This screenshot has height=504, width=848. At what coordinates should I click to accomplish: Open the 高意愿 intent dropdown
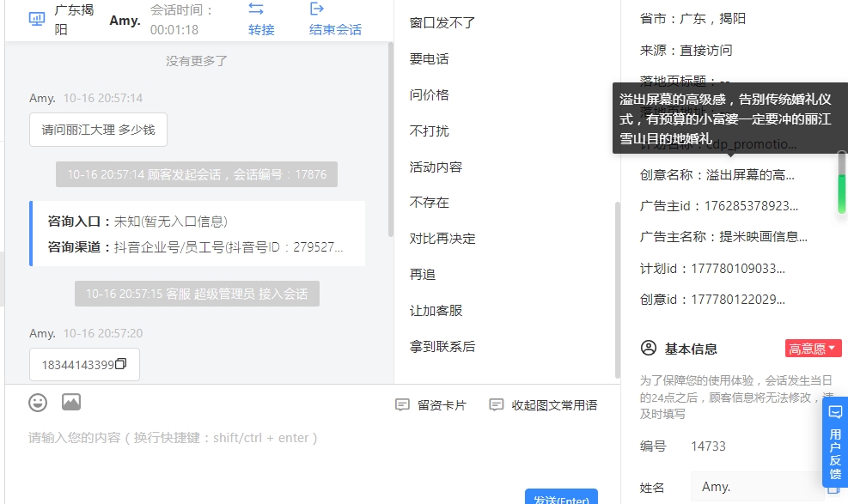[x=813, y=349]
